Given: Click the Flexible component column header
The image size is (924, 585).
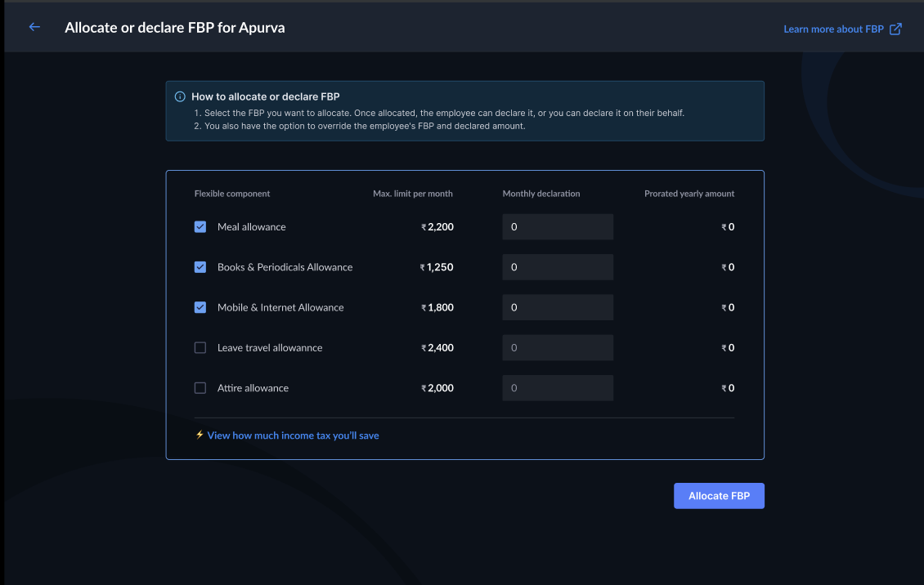Looking at the screenshot, I should click(x=232, y=194).
